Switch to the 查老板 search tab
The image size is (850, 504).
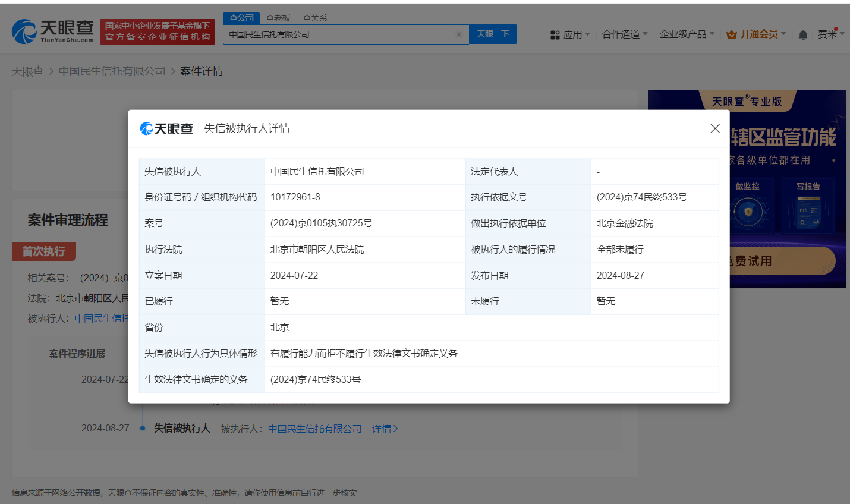point(278,18)
